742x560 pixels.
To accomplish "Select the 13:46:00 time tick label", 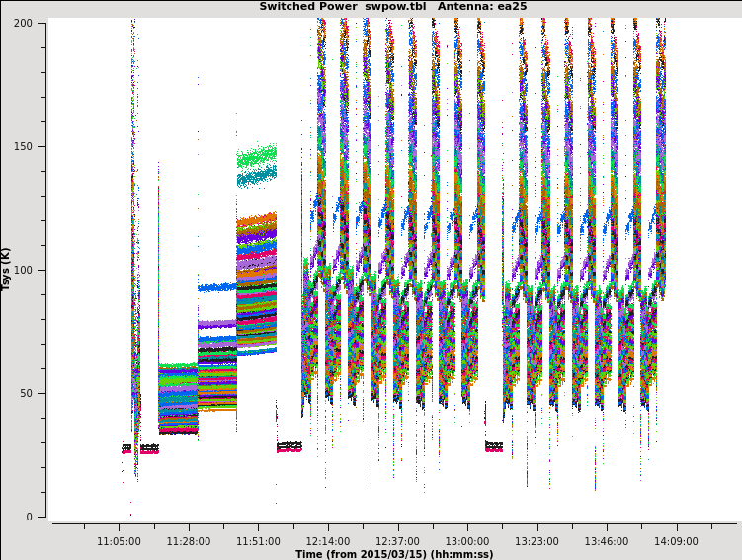I will click(607, 541).
